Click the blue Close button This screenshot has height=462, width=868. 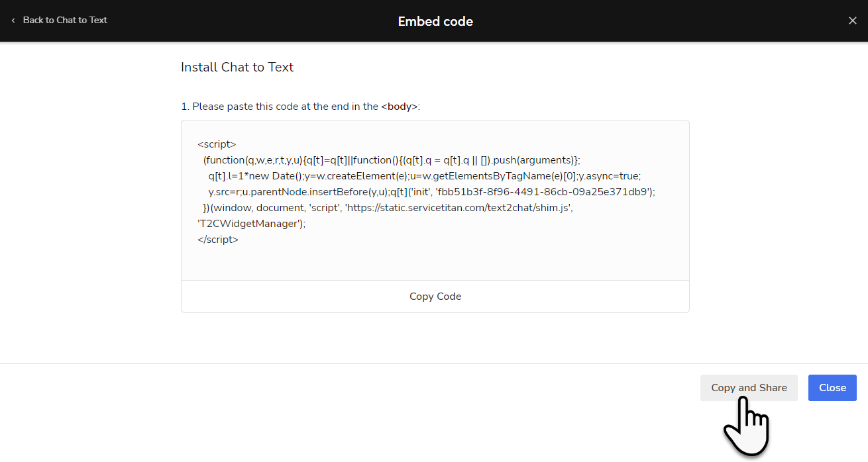(x=832, y=388)
